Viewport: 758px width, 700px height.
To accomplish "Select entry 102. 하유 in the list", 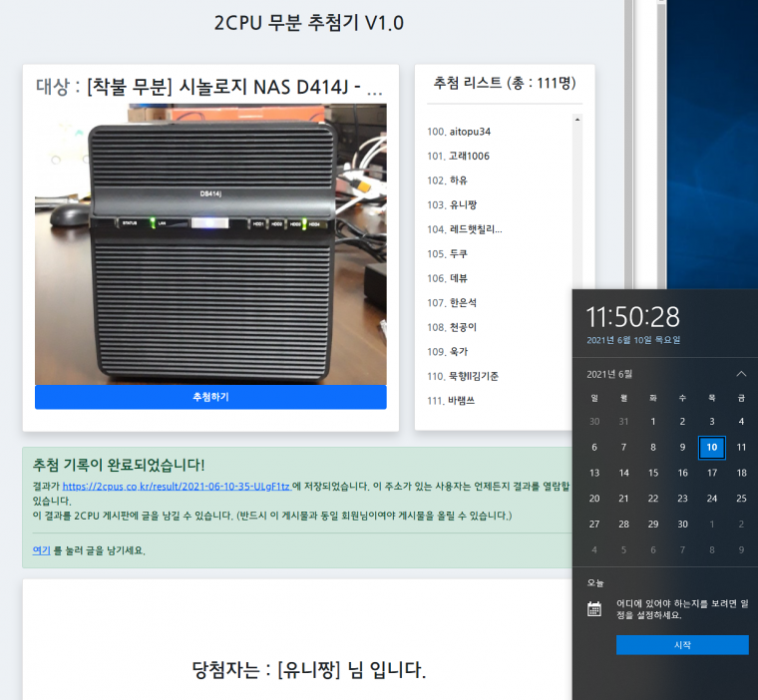I will click(x=447, y=180).
